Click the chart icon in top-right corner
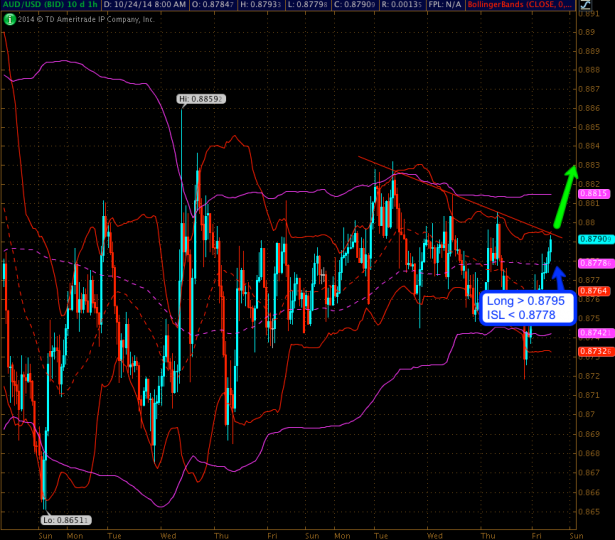615x540 pixels. 607,6
